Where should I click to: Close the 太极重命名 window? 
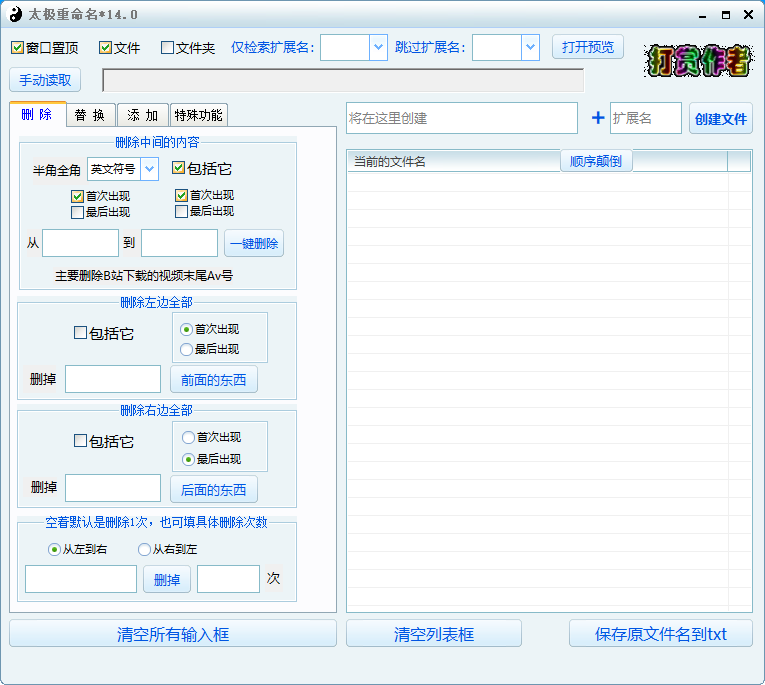pyautogui.click(x=748, y=15)
